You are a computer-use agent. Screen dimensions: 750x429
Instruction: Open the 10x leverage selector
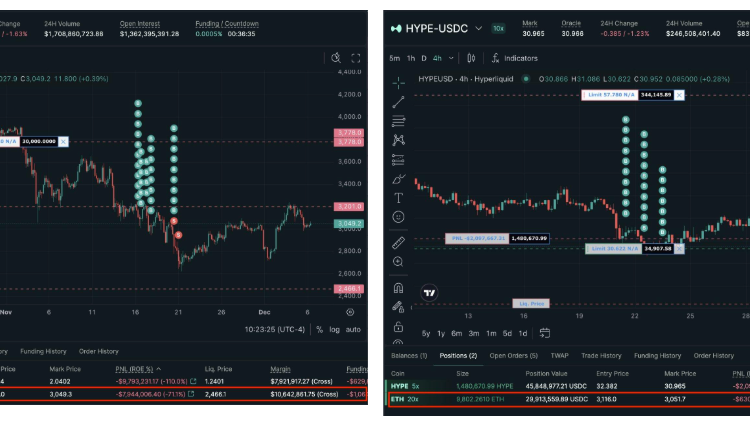(x=498, y=28)
